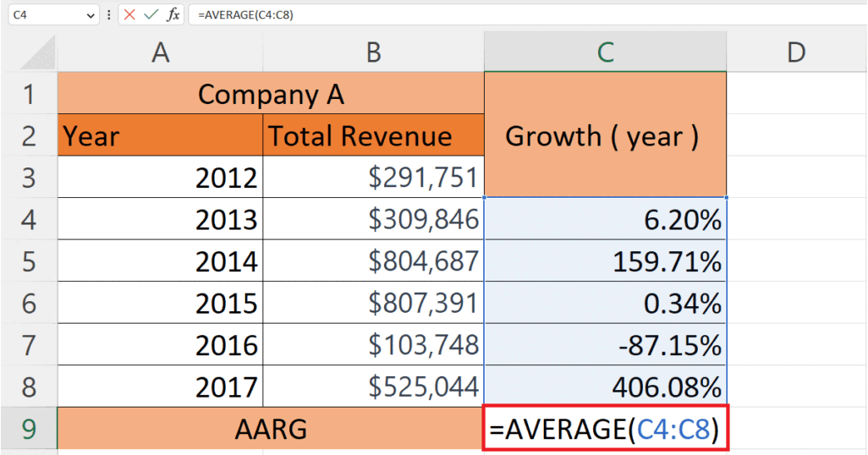Select the cell containing 2015
This screenshot has height=455, width=868.
tap(160, 303)
